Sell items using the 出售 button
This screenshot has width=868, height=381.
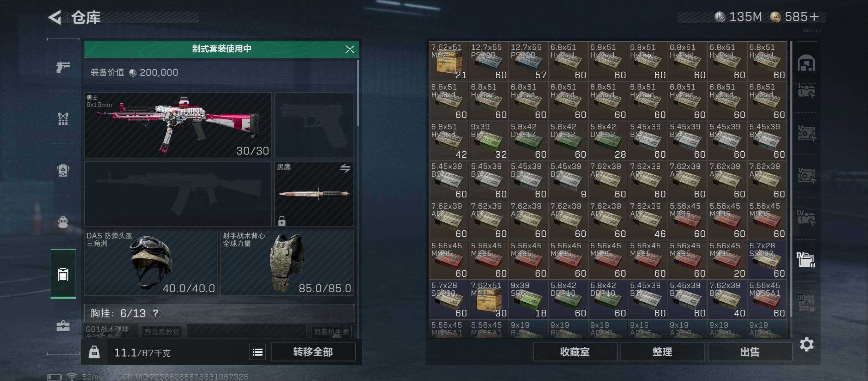[x=750, y=352]
